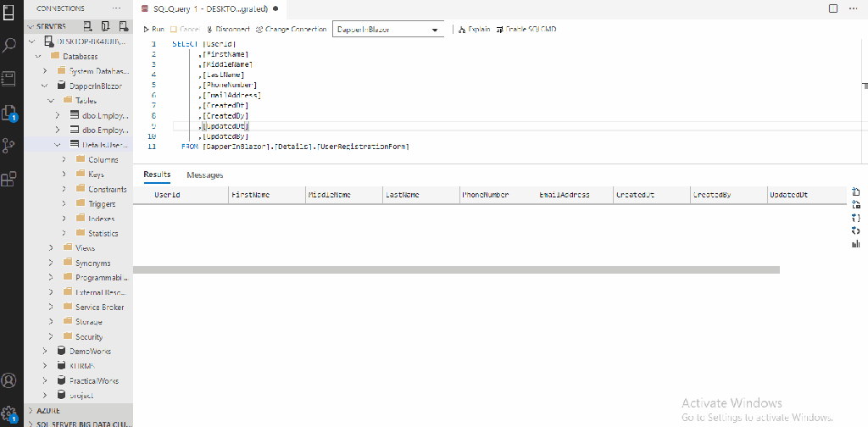Expand the DemoWorks database node
Screen dimensions: 868x427
(x=89, y=351)
